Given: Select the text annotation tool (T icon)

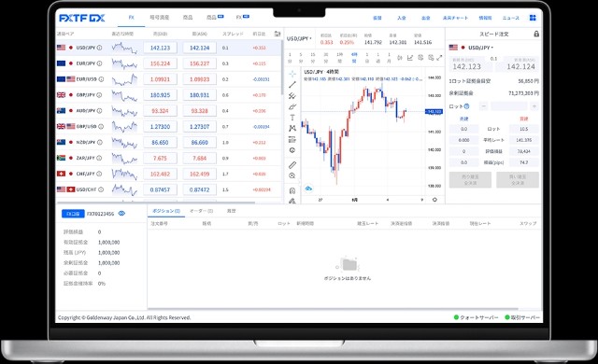Looking at the screenshot, I should [x=292, y=118].
